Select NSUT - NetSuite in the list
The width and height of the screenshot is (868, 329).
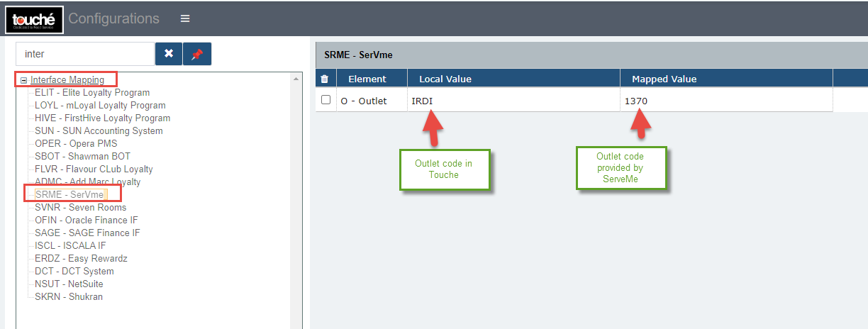point(69,284)
